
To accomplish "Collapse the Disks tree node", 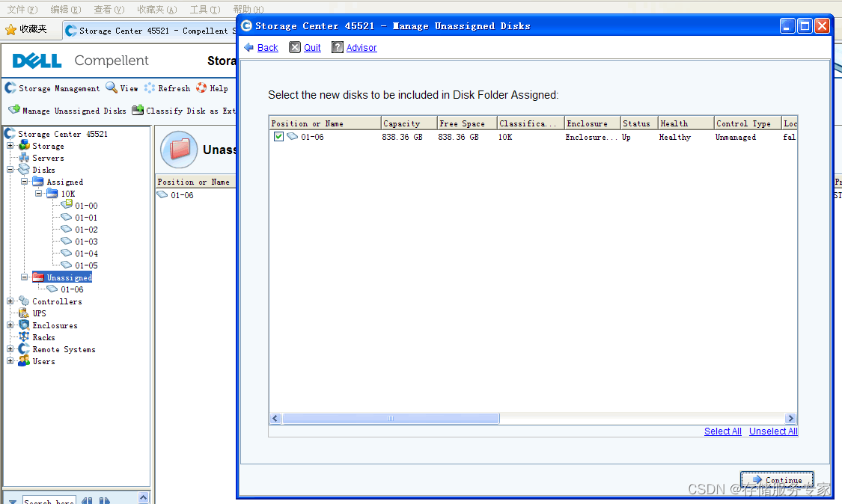I will [x=10, y=169].
